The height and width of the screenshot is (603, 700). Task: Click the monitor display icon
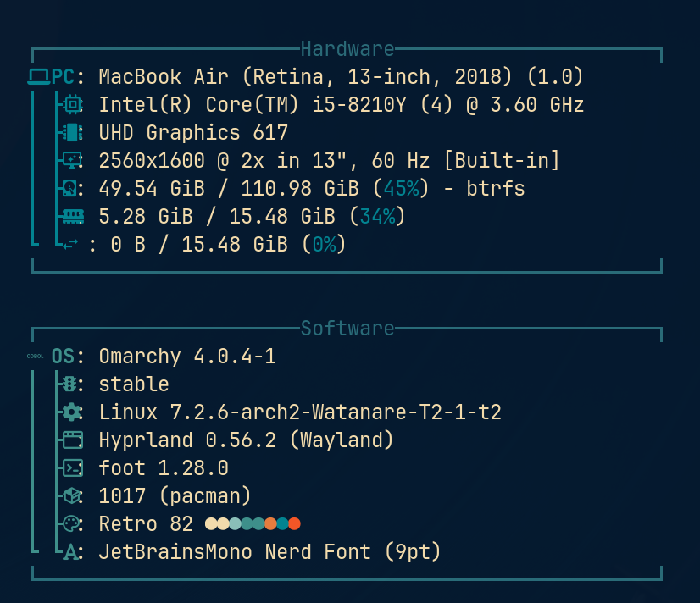(x=72, y=161)
